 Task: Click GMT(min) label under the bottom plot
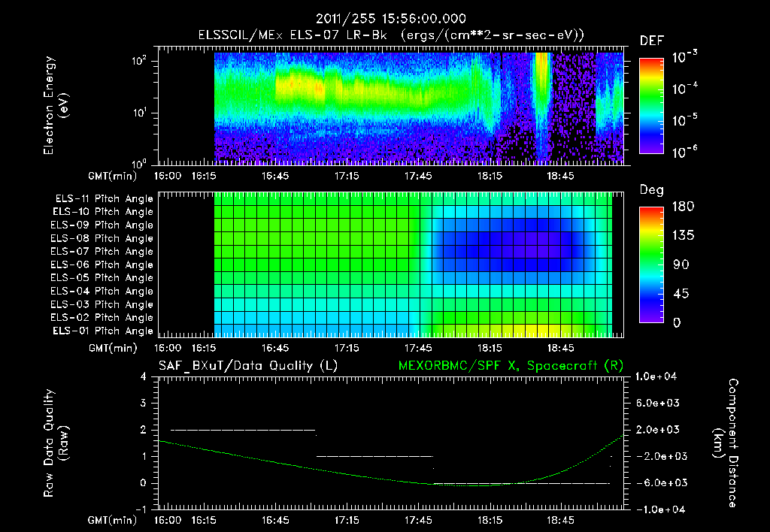(x=113, y=520)
